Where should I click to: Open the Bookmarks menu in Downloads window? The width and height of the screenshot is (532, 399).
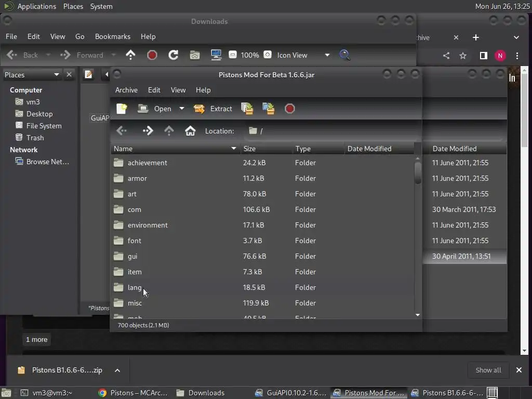tap(113, 36)
